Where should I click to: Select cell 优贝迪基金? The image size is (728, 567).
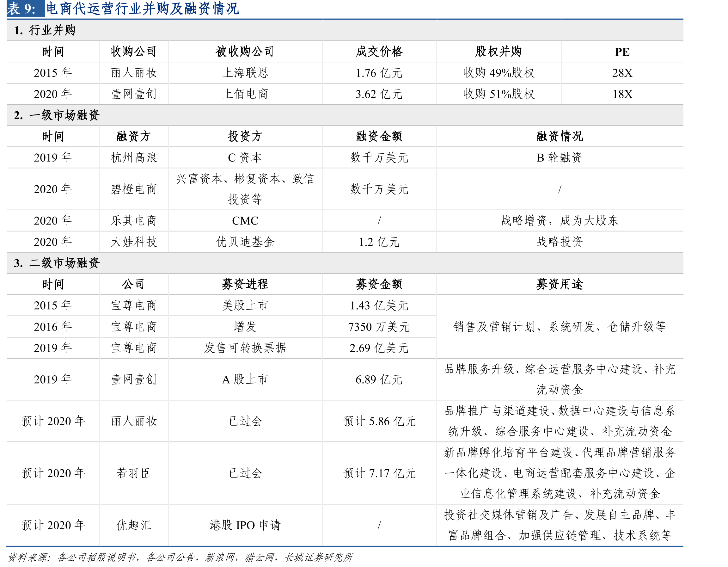[x=245, y=242]
